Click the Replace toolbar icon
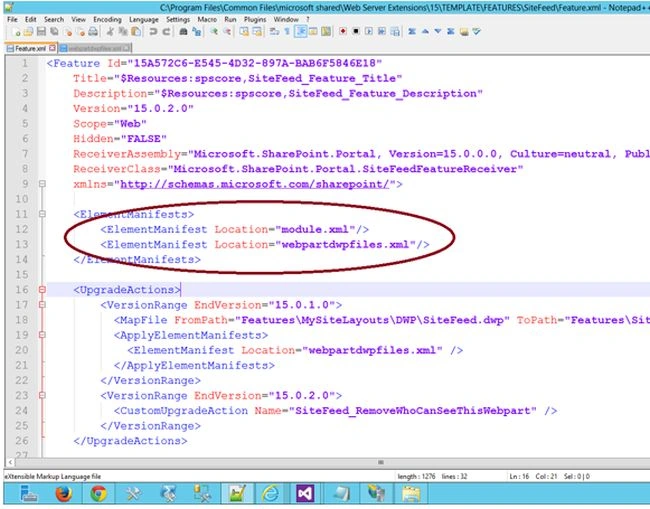 click(196, 32)
